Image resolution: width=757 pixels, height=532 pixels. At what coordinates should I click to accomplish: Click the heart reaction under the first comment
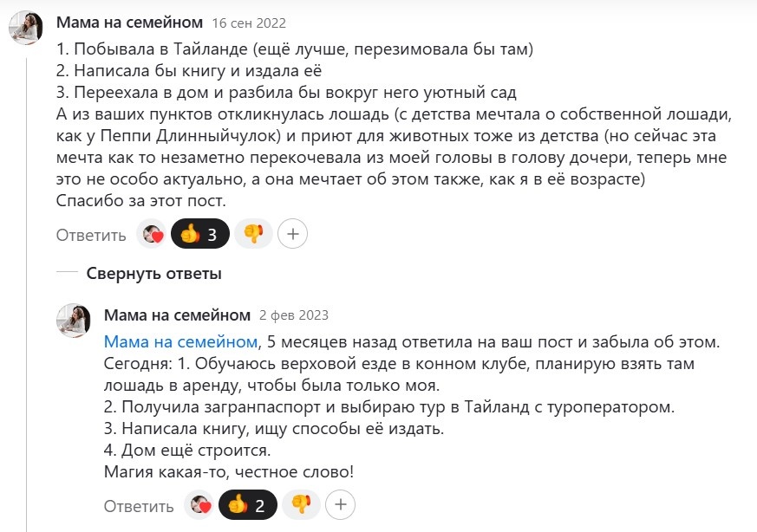149,233
